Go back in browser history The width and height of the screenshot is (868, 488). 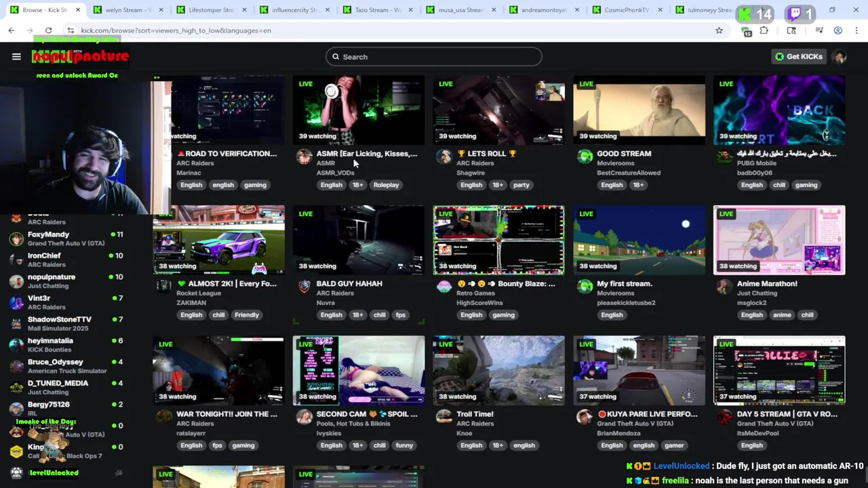click(x=12, y=30)
